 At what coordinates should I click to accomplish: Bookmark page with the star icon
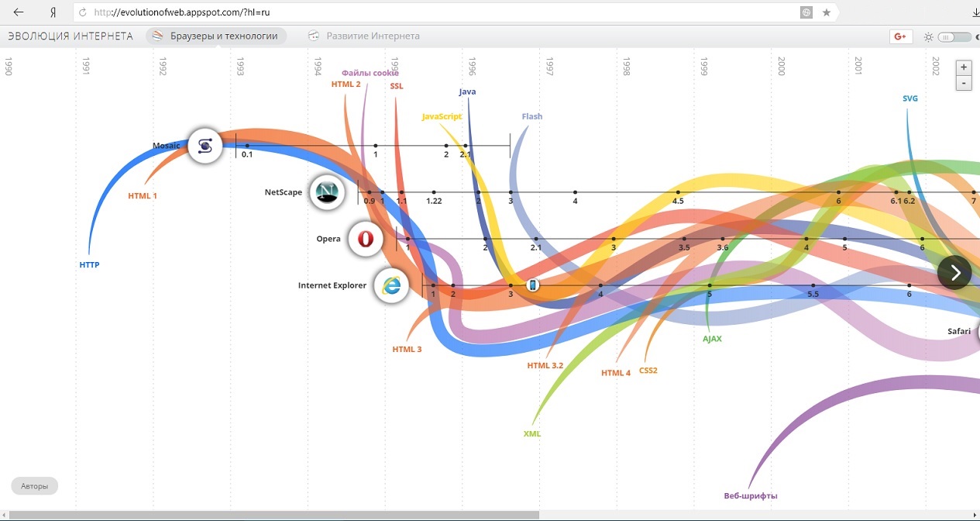pos(827,12)
